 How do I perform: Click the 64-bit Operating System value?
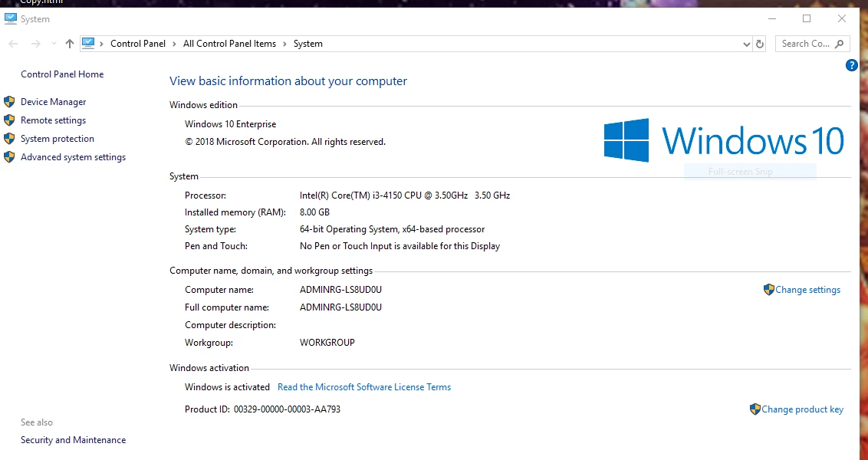[392, 229]
